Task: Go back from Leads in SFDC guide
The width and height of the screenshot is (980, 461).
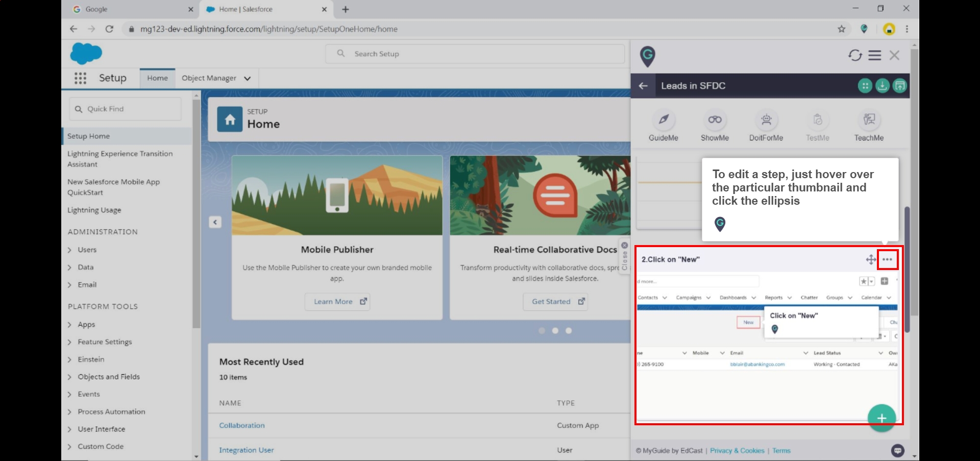Action: tap(643, 86)
